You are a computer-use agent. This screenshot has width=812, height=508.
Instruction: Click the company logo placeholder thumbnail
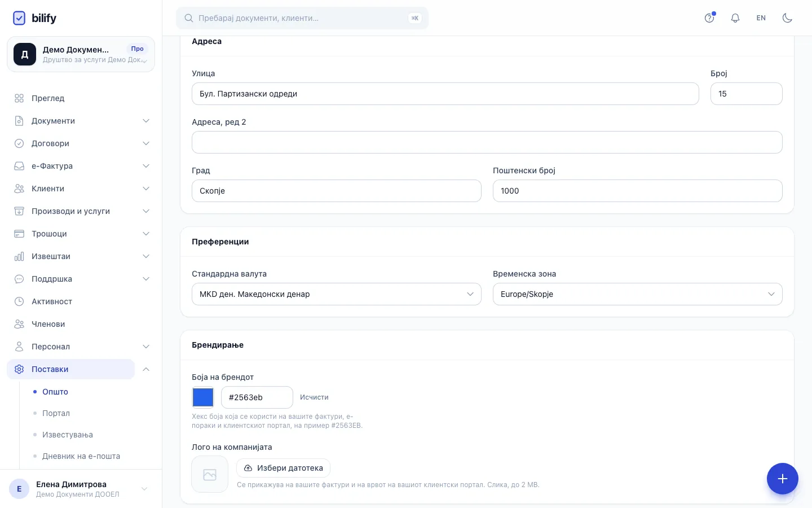210,475
